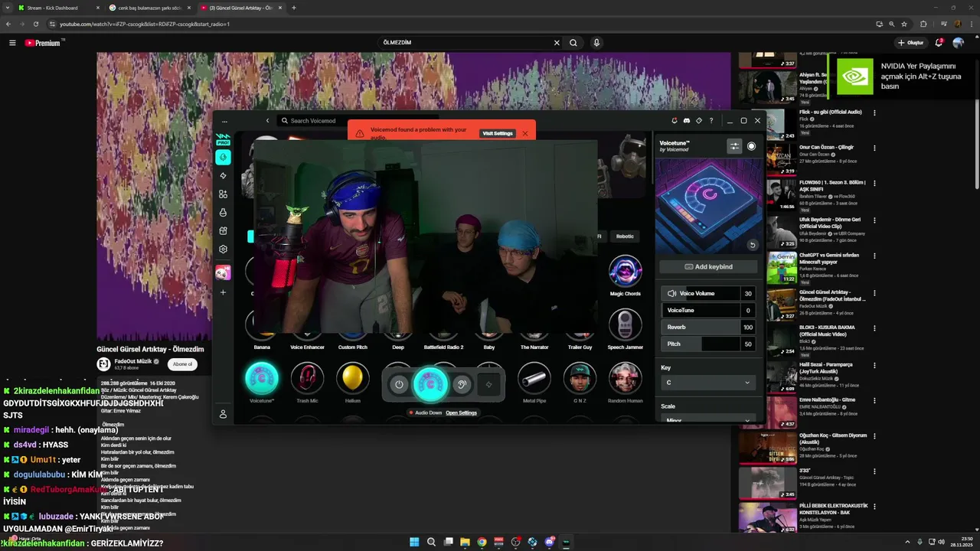The height and width of the screenshot is (551, 980).
Task: Switch to cenk baş bulamazsın browser tab
Action: click(x=149, y=8)
